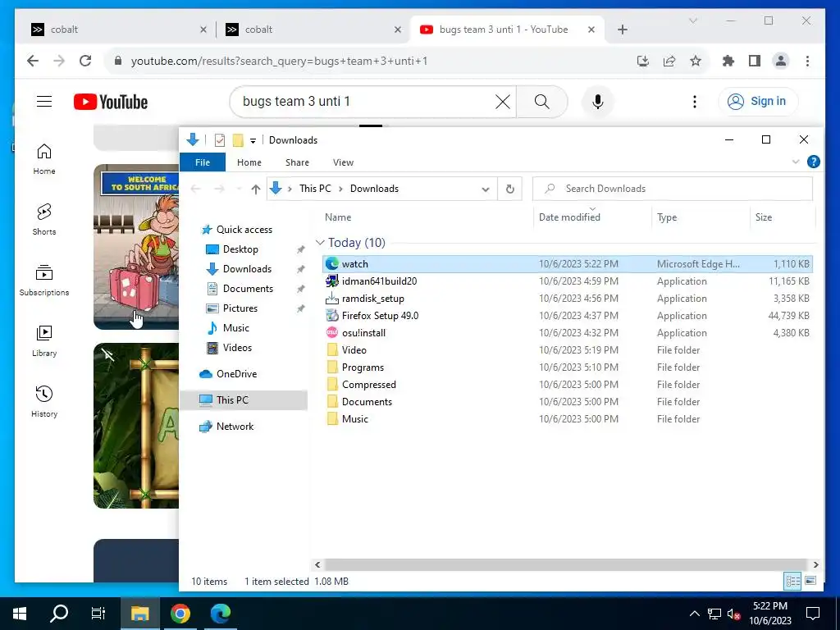840x630 pixels.
Task: Open Chrome tab search dropdown arrow
Action: [692, 21]
